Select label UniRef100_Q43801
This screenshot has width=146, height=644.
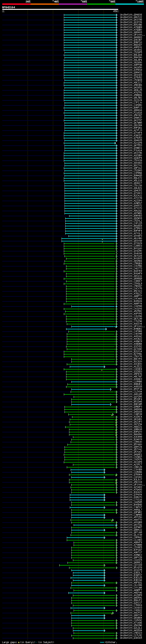pos(131,50)
